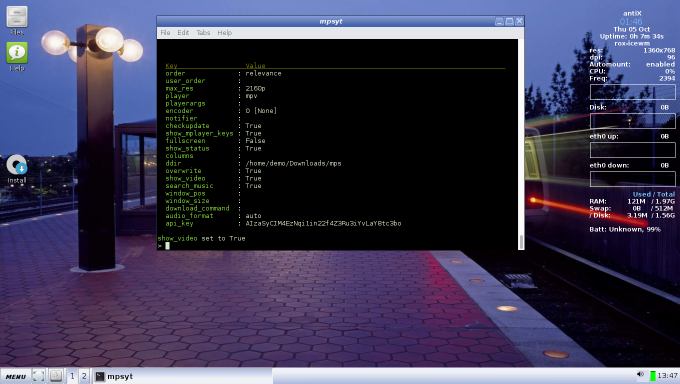
Task: Click the conky 'Batt: Unknown, 99%' text
Action: click(x=625, y=229)
